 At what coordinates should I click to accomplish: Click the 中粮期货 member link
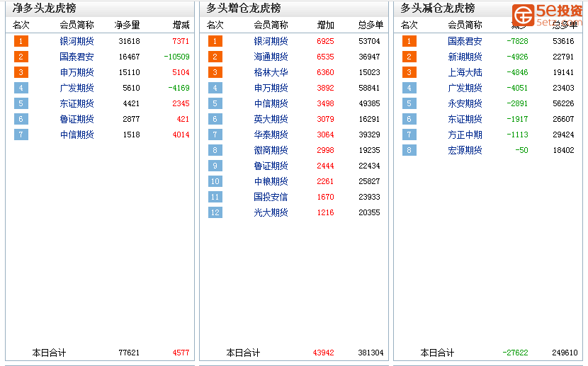[x=271, y=181]
